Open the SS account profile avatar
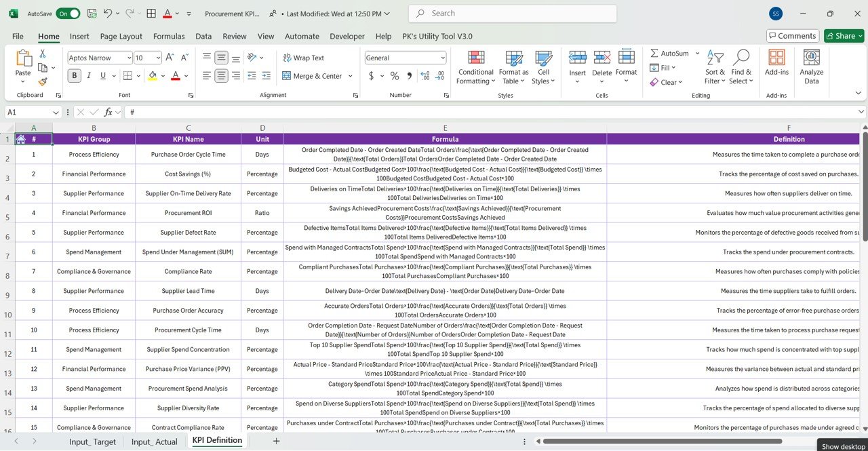Viewport: 868px width, 451px height. pos(776,14)
